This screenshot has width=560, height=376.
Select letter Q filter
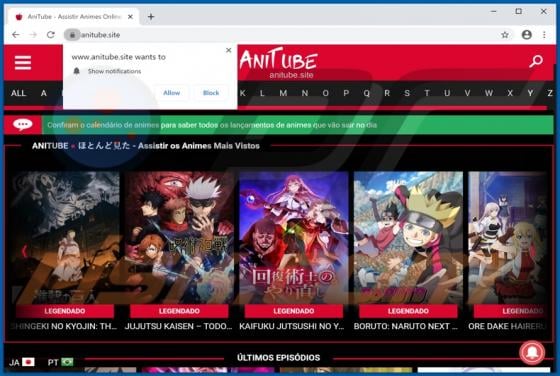coord(366,93)
